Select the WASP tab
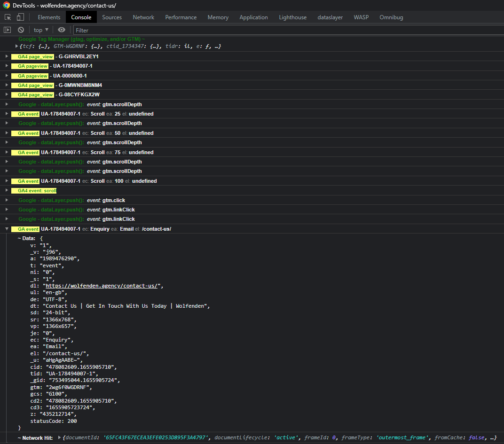Screen dimensions: 504x444 click(x=361, y=17)
